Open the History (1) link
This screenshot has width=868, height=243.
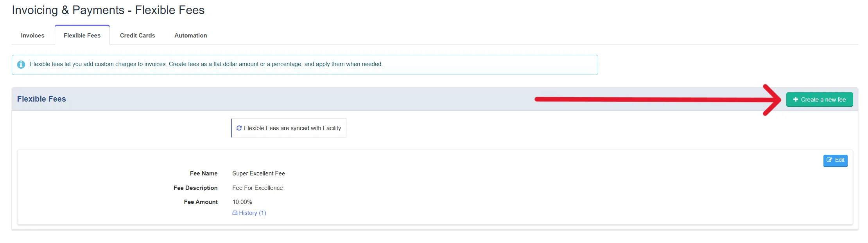point(249,213)
